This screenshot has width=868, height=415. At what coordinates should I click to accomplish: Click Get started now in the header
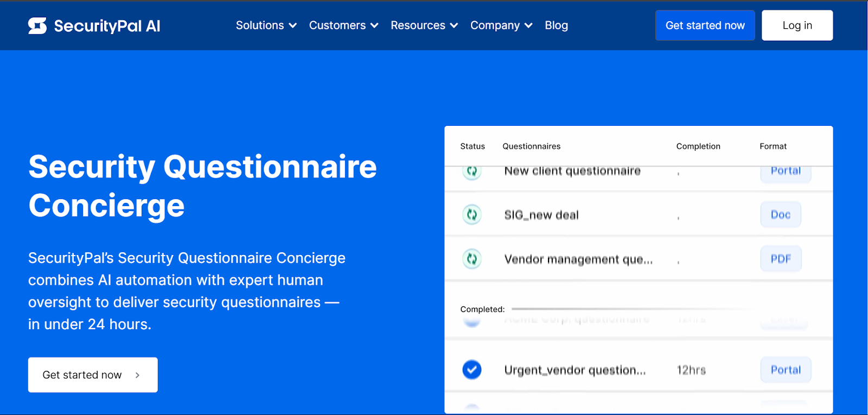(705, 25)
